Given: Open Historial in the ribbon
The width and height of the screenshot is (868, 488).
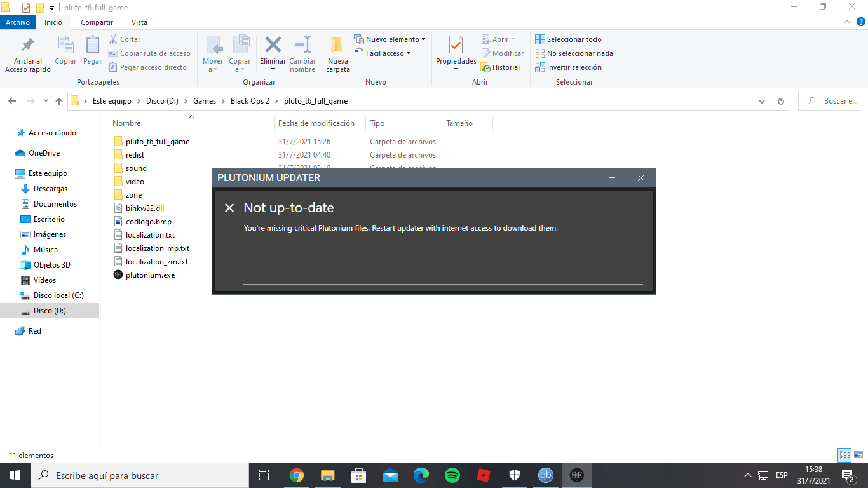Looking at the screenshot, I should click(x=501, y=67).
